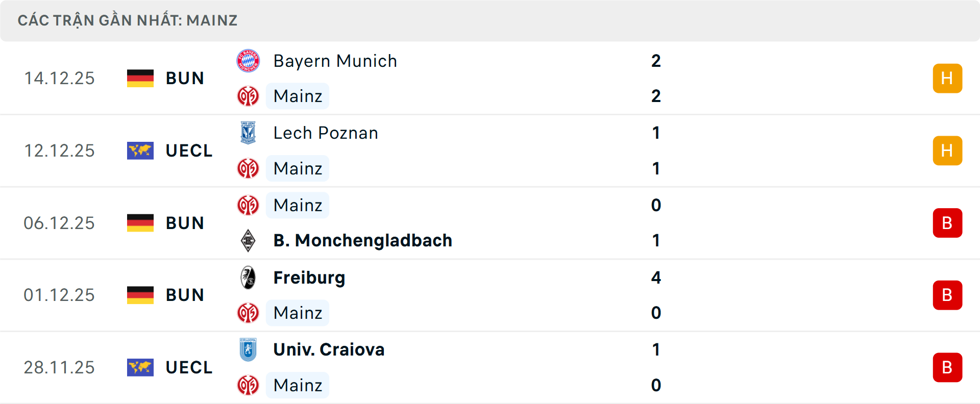Click the 'Các trận gần nhất: Mainz' header
Image resolution: width=980 pixels, height=404 pixels.
128,20
